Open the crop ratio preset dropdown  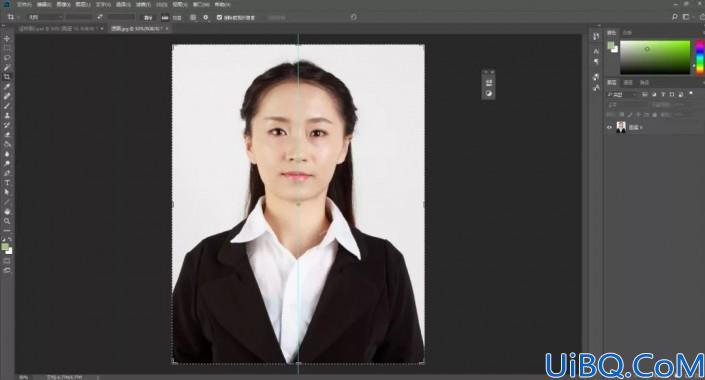coord(45,17)
